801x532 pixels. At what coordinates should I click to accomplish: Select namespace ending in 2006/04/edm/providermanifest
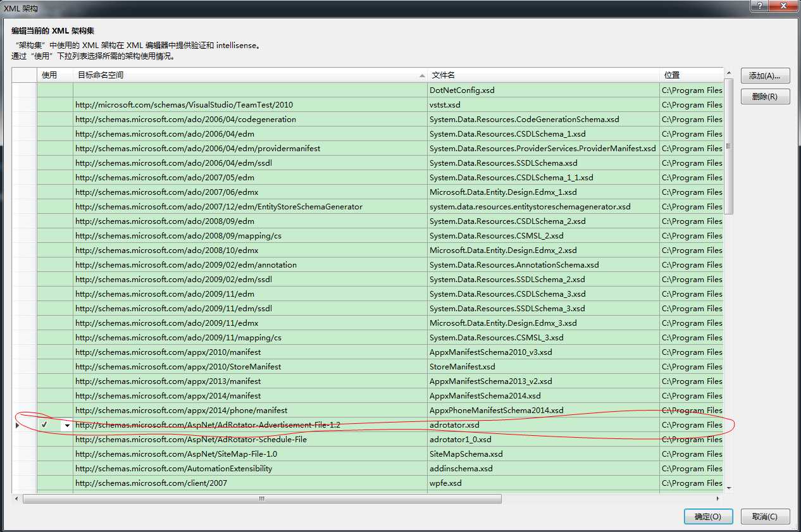tap(251, 149)
